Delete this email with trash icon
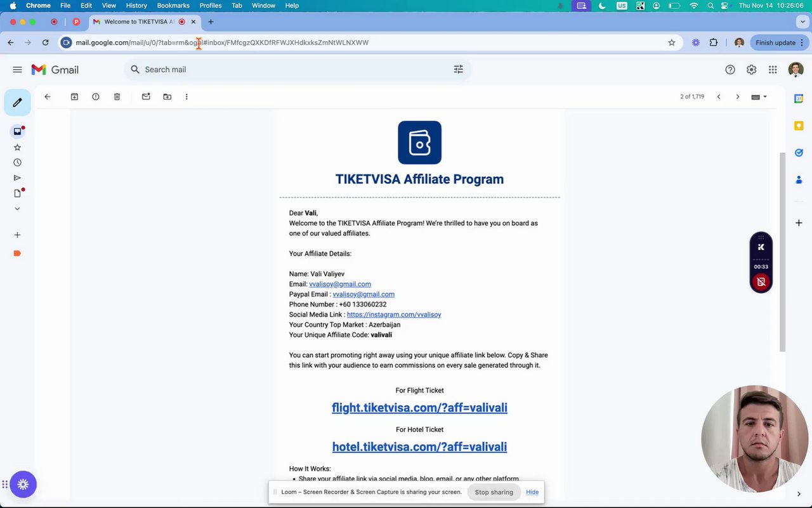 117,96
